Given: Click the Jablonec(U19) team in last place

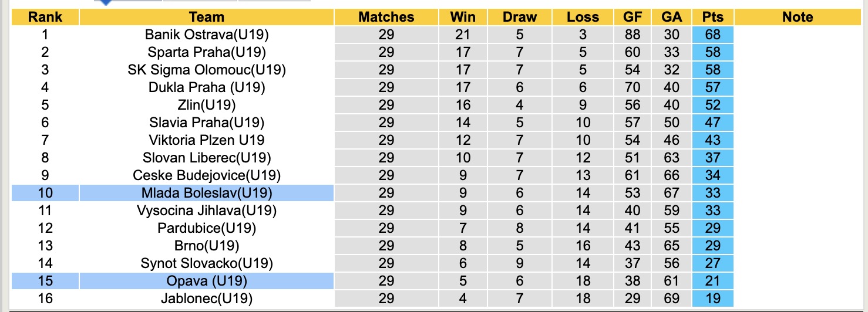Looking at the screenshot, I should pos(207,299).
